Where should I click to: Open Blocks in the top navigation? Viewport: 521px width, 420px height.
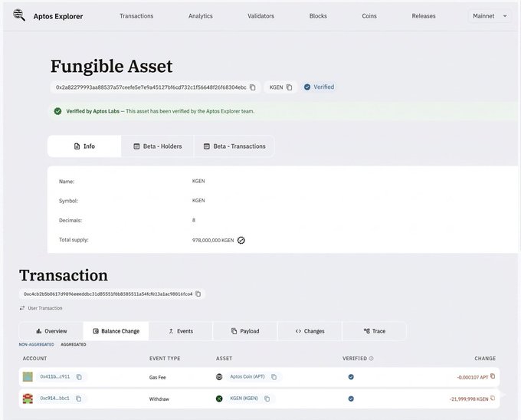pyautogui.click(x=318, y=16)
